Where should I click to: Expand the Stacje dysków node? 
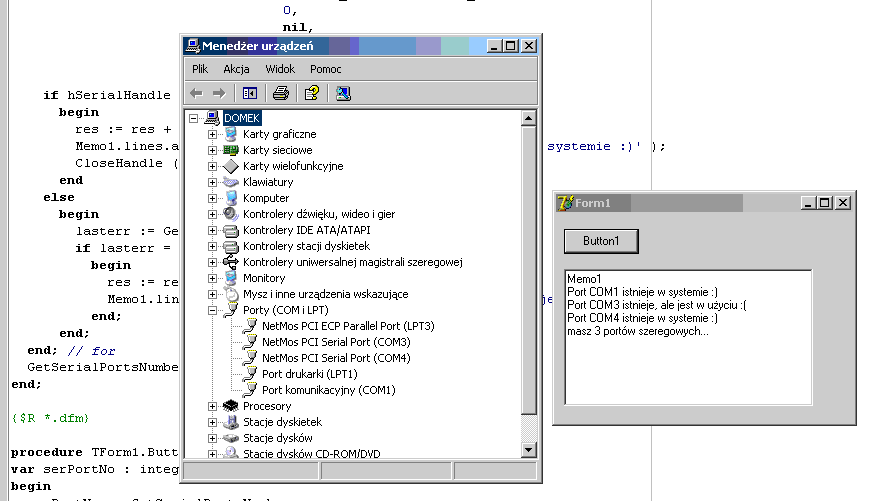tap(212, 438)
